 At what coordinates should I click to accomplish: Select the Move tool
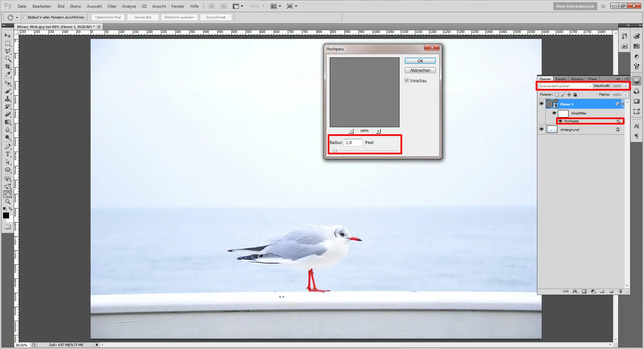7,35
